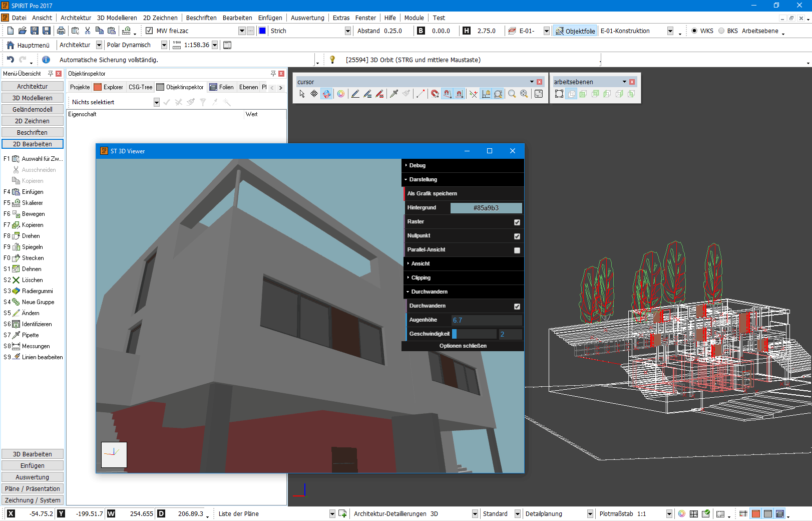Click the Spiegeln mirror tool icon

[x=16, y=247]
